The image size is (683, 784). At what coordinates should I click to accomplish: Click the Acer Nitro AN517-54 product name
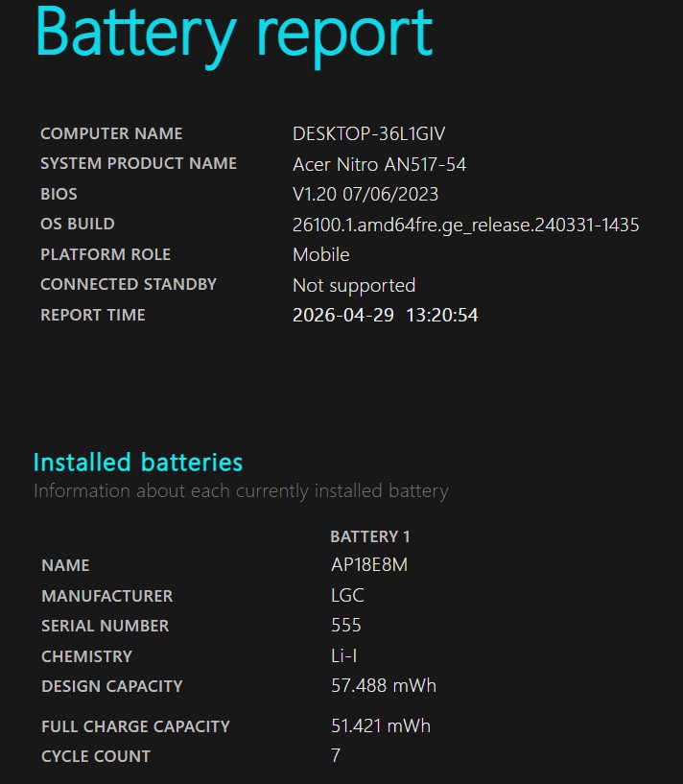pyautogui.click(x=379, y=164)
